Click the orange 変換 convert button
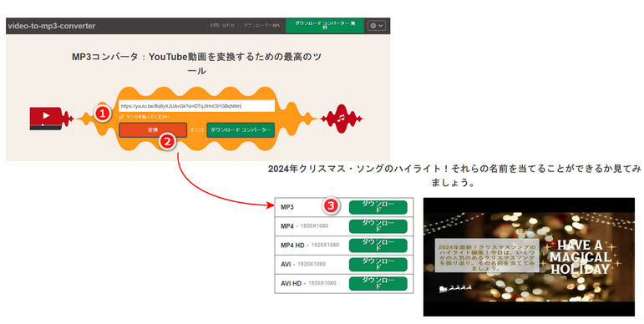 153,129
